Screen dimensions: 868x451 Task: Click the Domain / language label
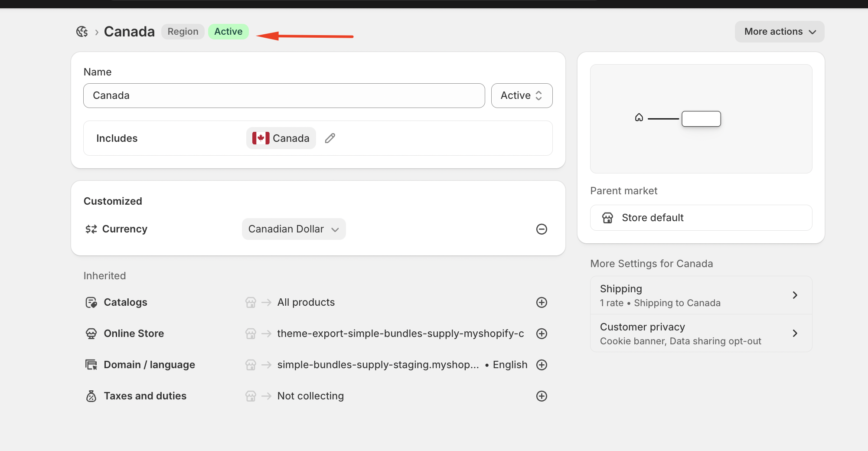[150, 365]
